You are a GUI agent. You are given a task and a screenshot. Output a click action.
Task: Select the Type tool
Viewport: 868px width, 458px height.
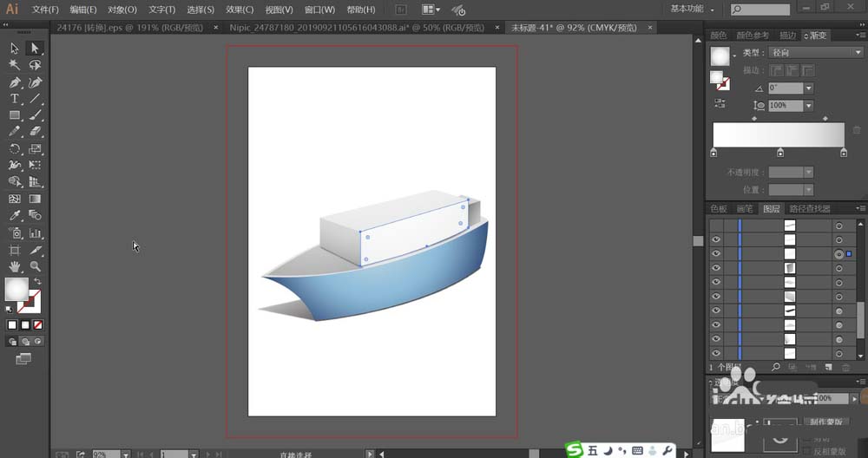pyautogui.click(x=15, y=99)
